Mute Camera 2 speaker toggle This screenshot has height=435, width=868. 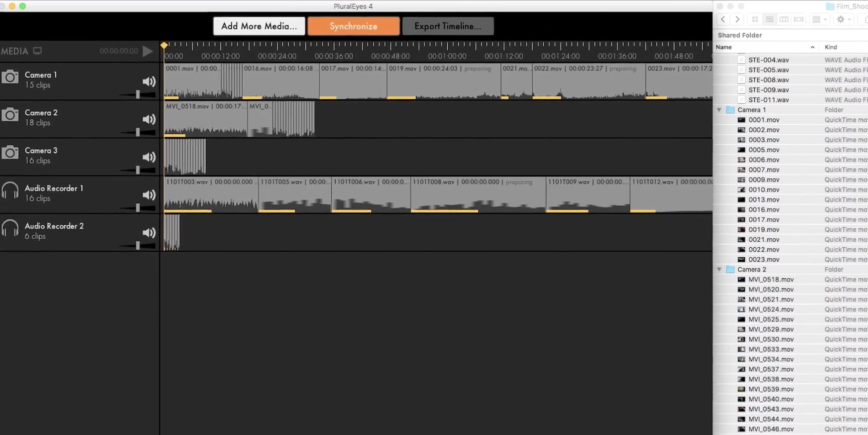click(x=149, y=120)
